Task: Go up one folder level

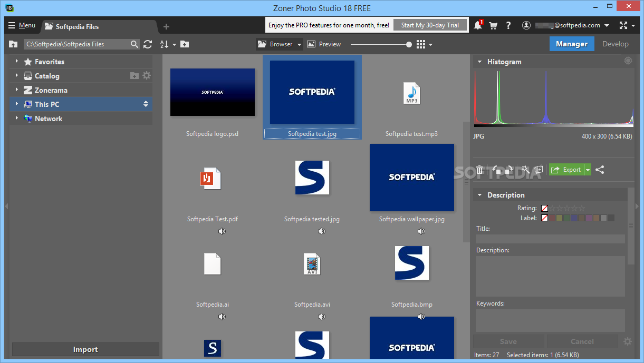Action: tap(14, 44)
